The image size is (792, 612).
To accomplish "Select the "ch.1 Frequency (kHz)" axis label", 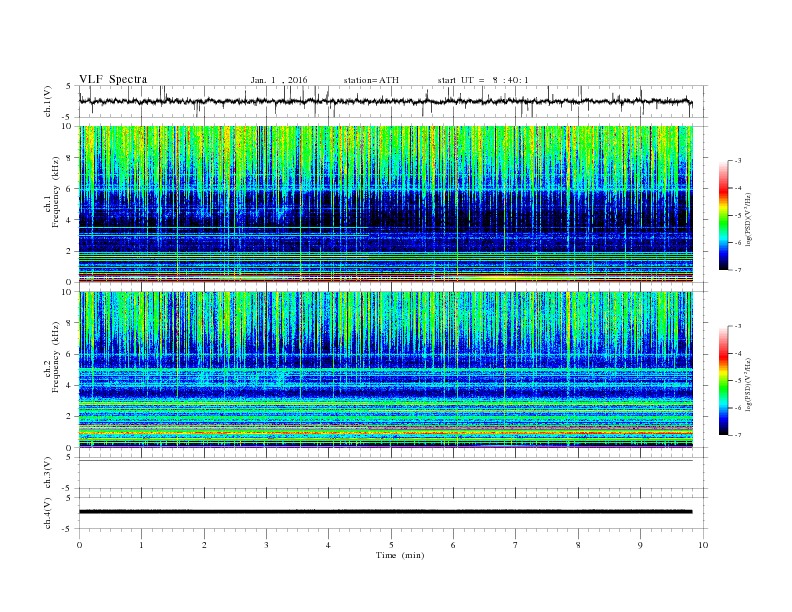I will [52, 192].
